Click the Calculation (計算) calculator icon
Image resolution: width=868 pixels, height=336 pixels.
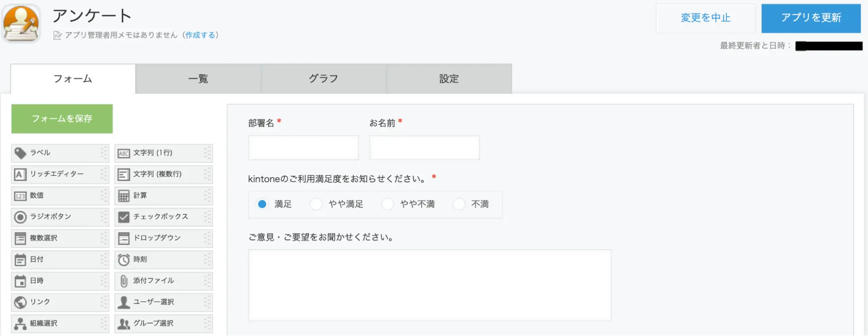(x=124, y=196)
